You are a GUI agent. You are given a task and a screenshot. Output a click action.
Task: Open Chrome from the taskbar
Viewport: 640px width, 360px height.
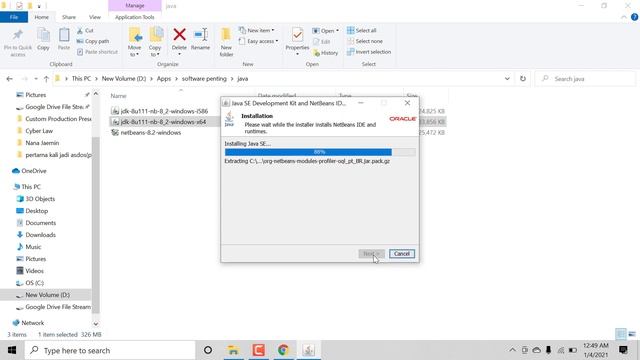(283, 350)
